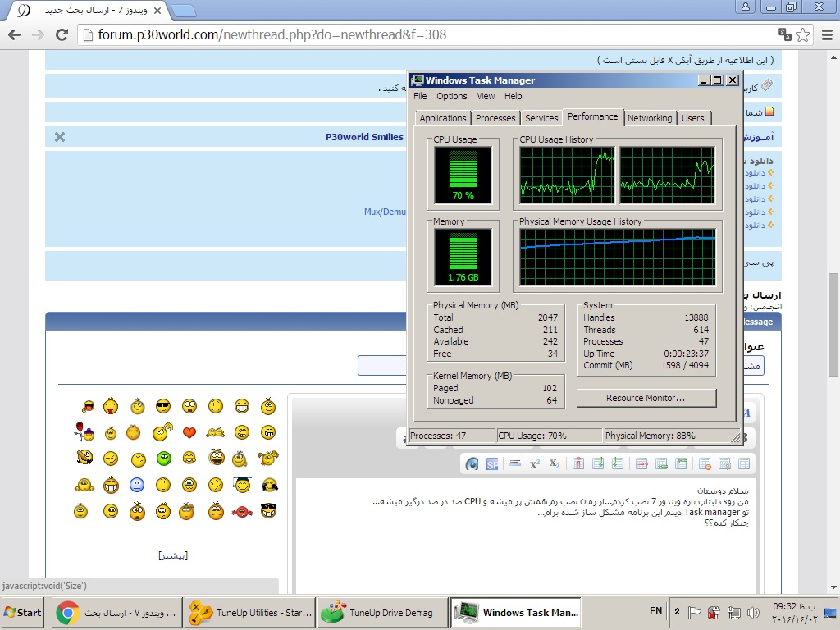Open the View menu in Task Manager
Viewport: 840px width, 630px height.
coord(486,96)
